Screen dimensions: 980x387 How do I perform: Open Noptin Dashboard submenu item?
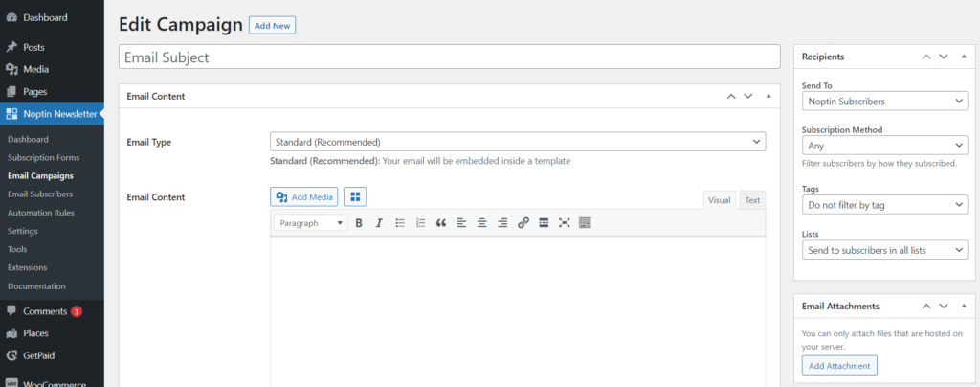click(x=28, y=140)
